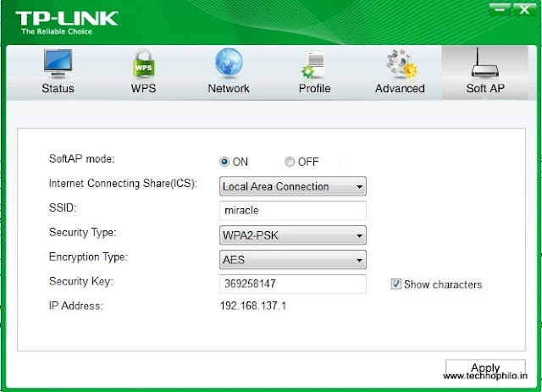
Task: Switch to the Network tab label
Action: click(x=229, y=89)
